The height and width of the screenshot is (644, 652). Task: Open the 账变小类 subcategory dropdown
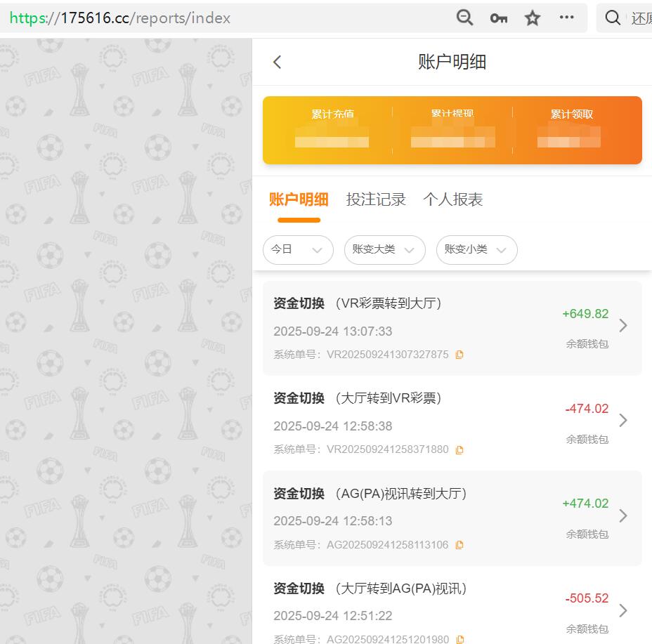[476, 250]
